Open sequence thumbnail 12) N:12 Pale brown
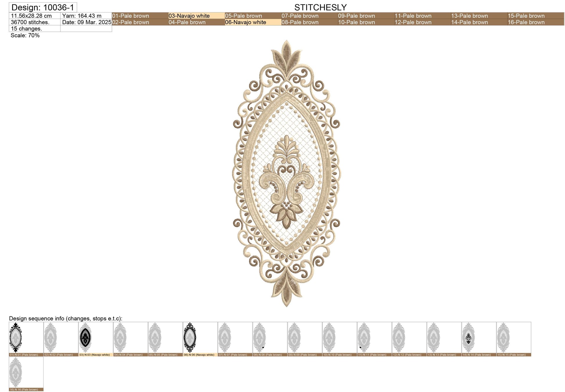 point(409,339)
